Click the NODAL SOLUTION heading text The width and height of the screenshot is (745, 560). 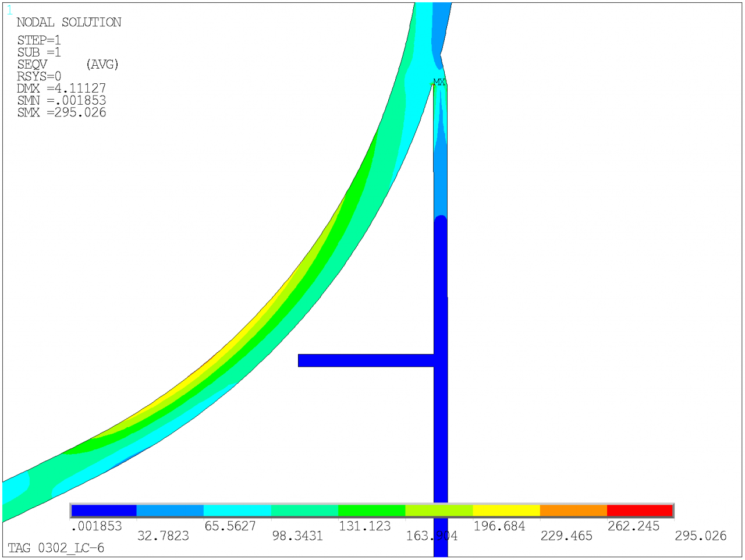tap(69, 22)
